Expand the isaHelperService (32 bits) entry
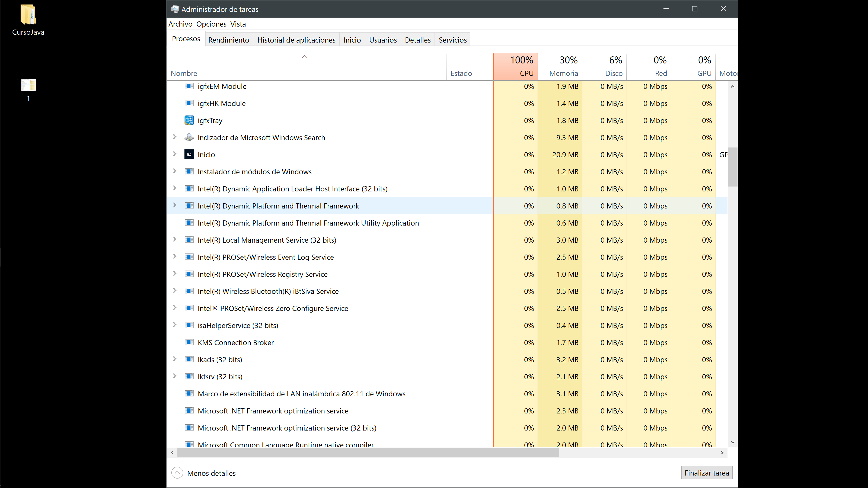 [x=174, y=325]
